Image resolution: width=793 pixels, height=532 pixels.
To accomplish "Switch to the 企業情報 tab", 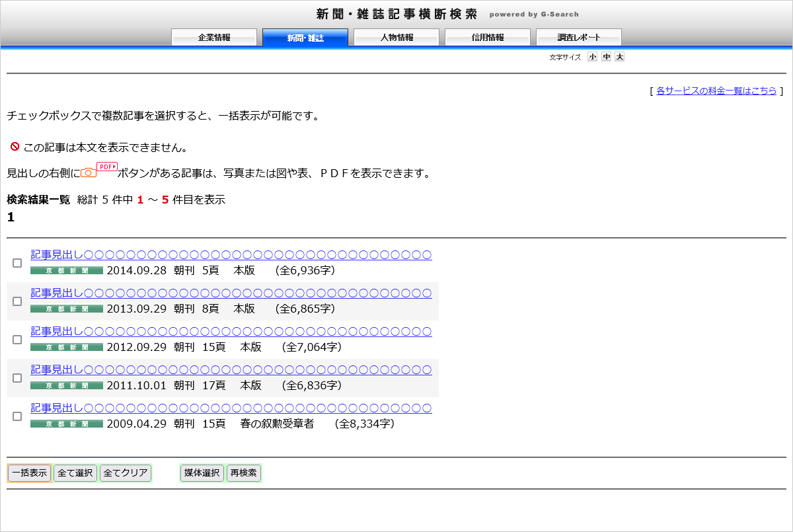I will [x=214, y=38].
